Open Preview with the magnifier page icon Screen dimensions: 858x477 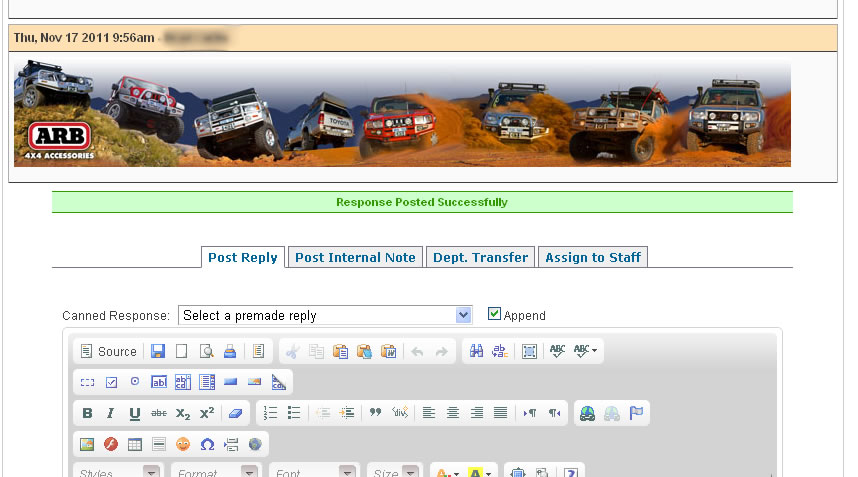[206, 351]
